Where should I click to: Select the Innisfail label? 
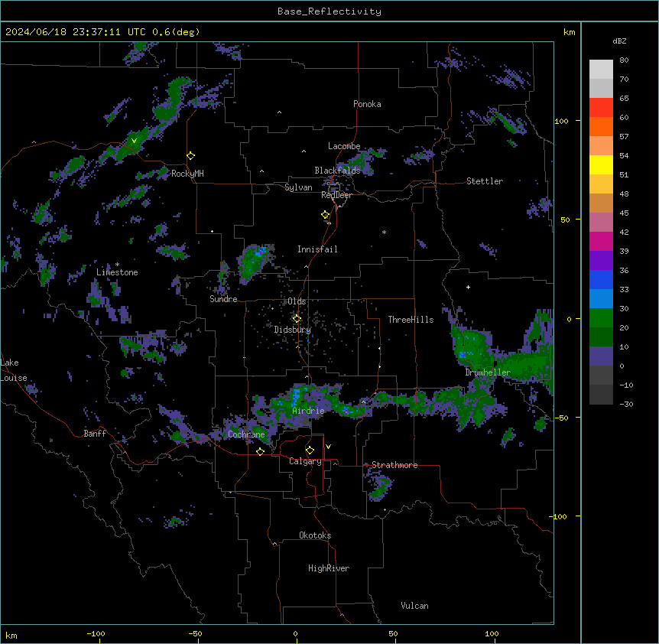pos(317,249)
